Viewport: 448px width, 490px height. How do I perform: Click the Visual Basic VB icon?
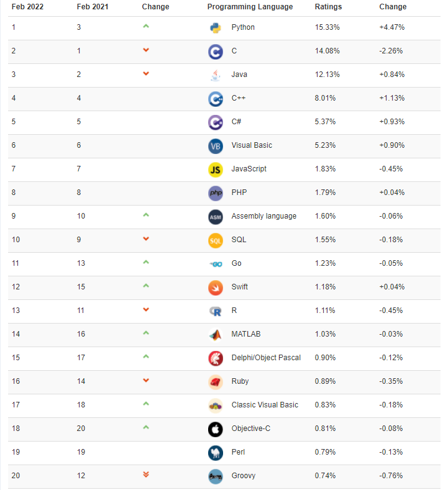(x=216, y=146)
